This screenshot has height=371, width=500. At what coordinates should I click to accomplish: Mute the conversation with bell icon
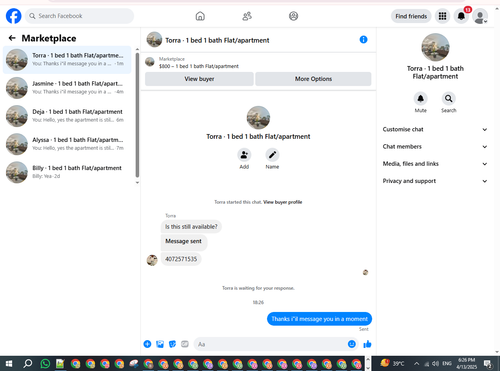point(421,99)
